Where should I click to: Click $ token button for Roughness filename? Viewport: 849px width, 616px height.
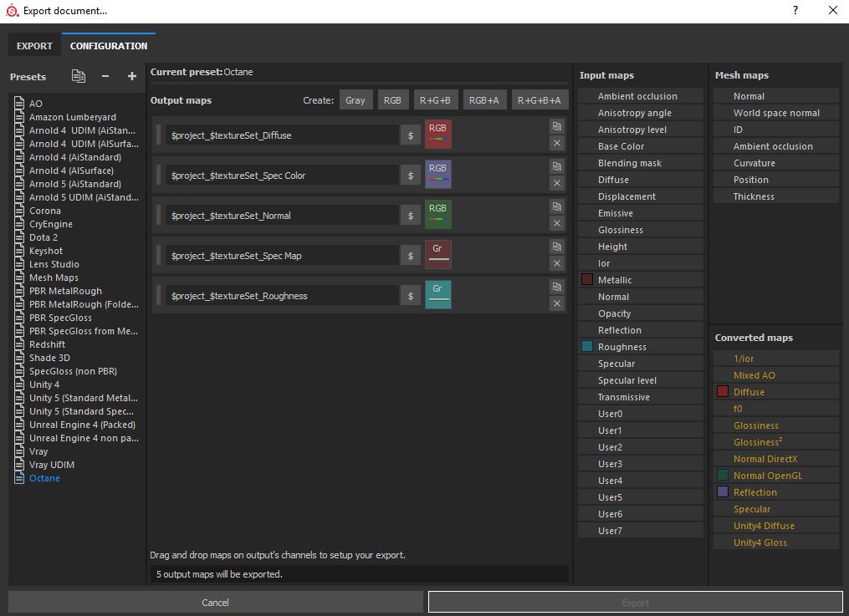tap(411, 295)
